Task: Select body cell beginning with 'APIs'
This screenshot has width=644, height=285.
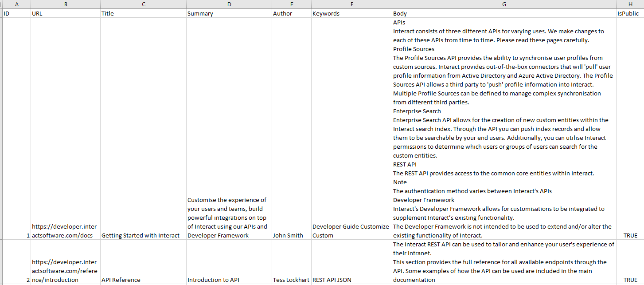Action: point(504,129)
